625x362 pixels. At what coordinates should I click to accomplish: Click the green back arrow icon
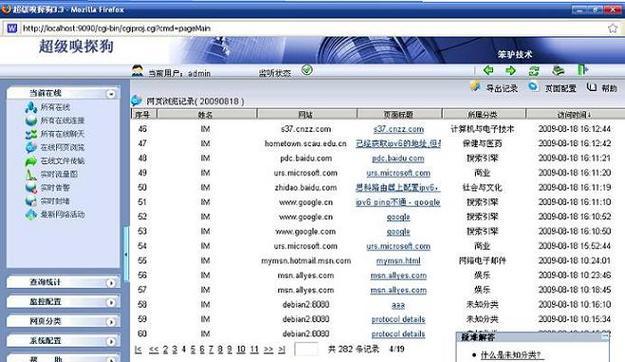click(x=488, y=71)
